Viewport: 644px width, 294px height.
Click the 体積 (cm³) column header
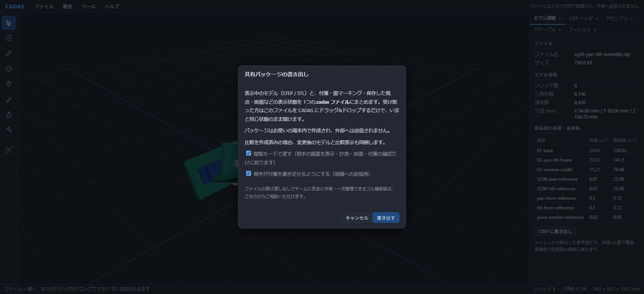click(598, 140)
